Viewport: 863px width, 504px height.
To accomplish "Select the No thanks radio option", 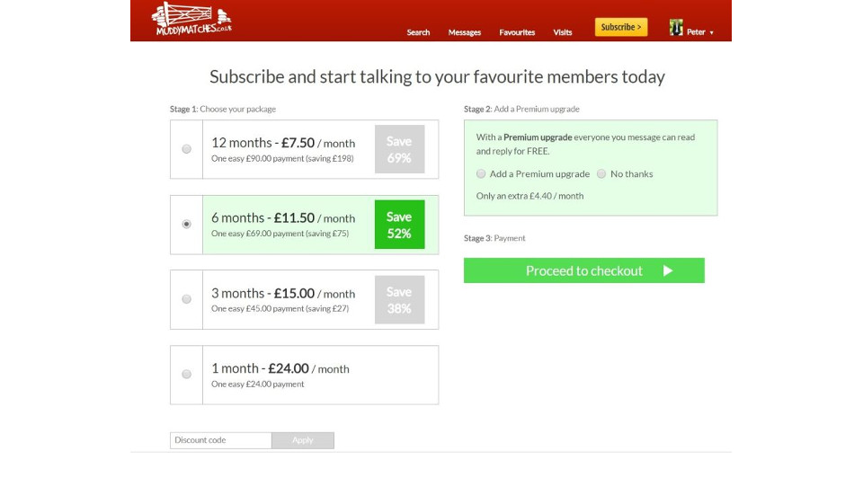I will [601, 174].
